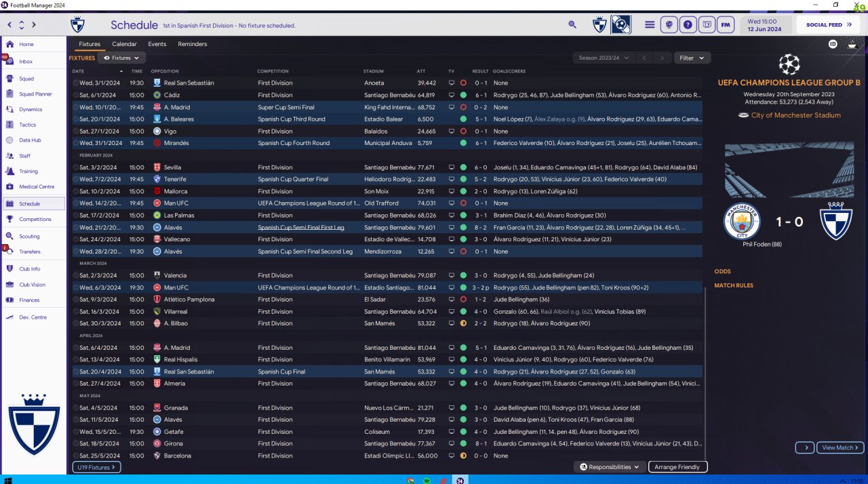Click the globe world icon in top bar

(x=669, y=25)
